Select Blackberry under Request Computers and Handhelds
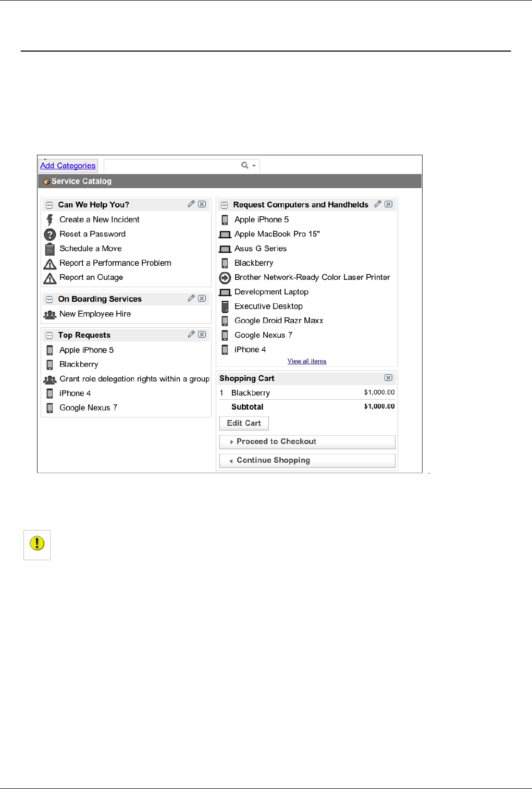 coord(254,263)
